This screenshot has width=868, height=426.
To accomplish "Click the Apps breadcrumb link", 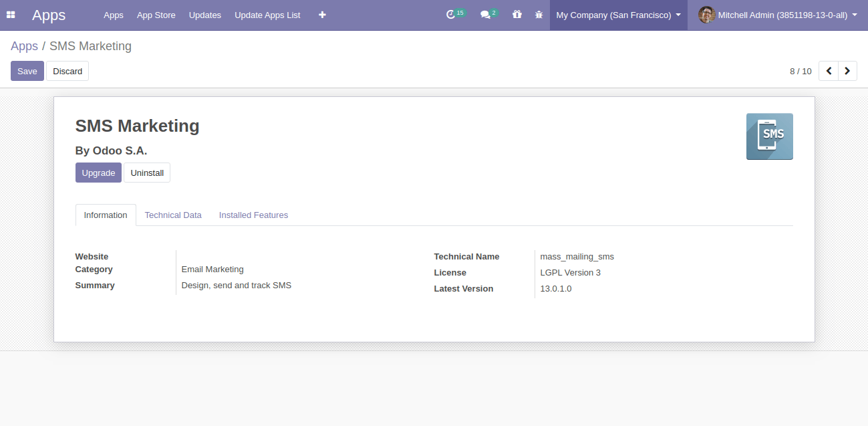I will point(24,46).
